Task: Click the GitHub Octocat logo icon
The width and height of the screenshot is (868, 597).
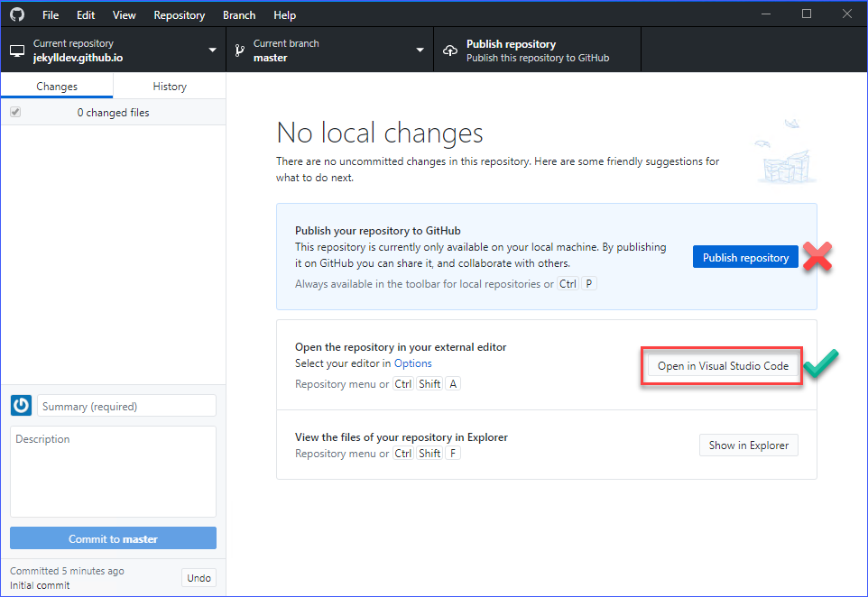Action: point(17,14)
